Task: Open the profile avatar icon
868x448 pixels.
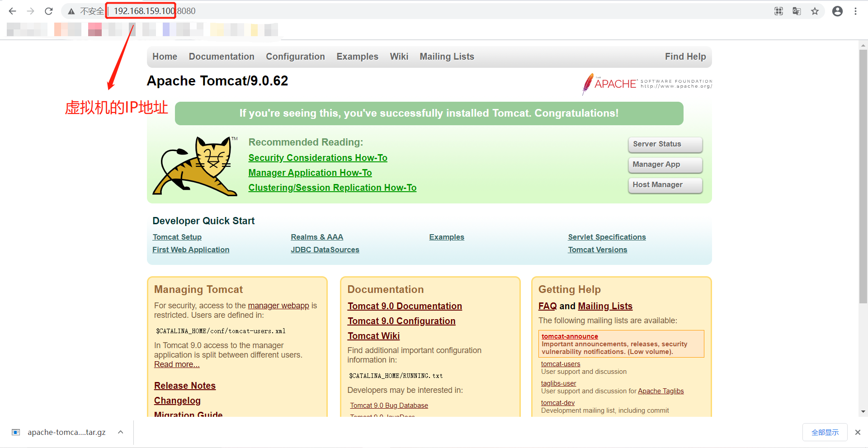Action: click(837, 11)
